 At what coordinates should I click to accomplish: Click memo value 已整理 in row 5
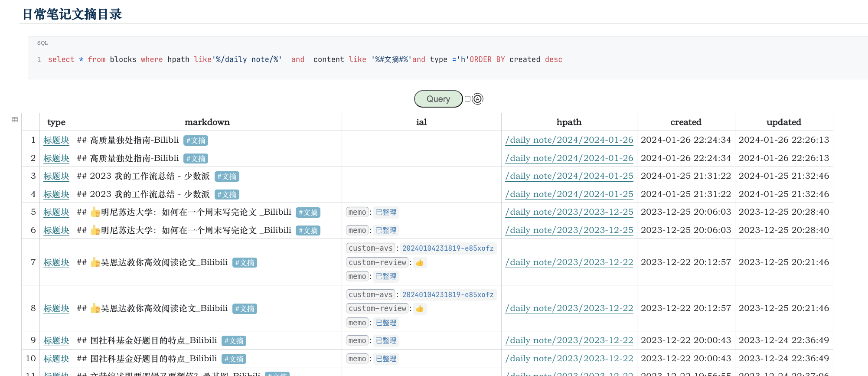click(x=386, y=212)
